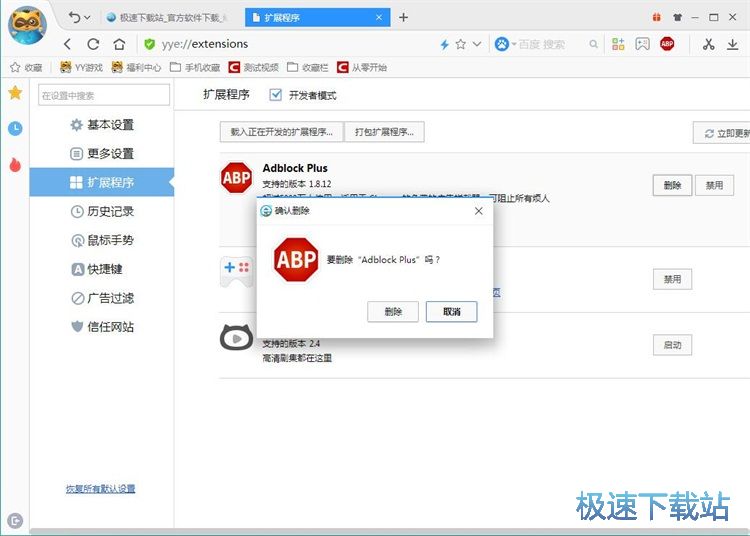Image resolution: width=750 pixels, height=536 pixels.
Task: Open 鼠标手势 settings section
Action: [102, 240]
